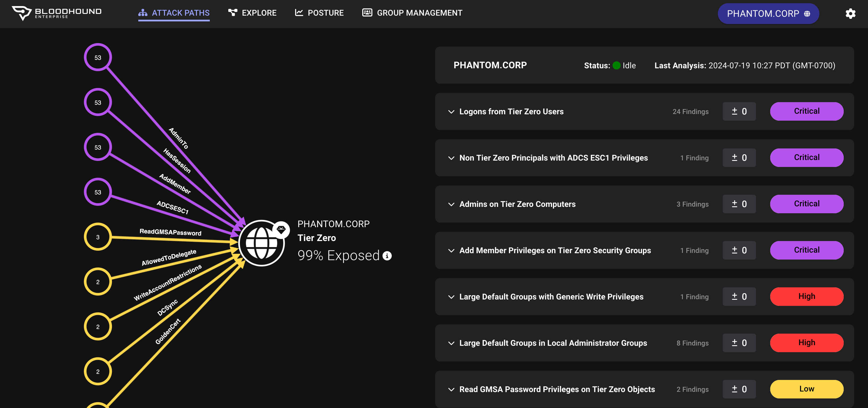Click the PHANTOM.CORP panel heading
This screenshot has width=868, height=408.
[490, 65]
